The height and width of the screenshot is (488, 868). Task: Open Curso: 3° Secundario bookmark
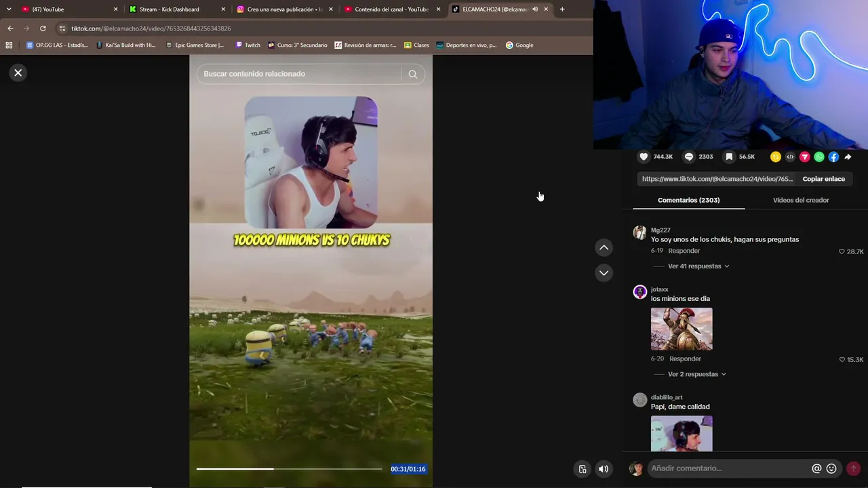tap(297, 45)
